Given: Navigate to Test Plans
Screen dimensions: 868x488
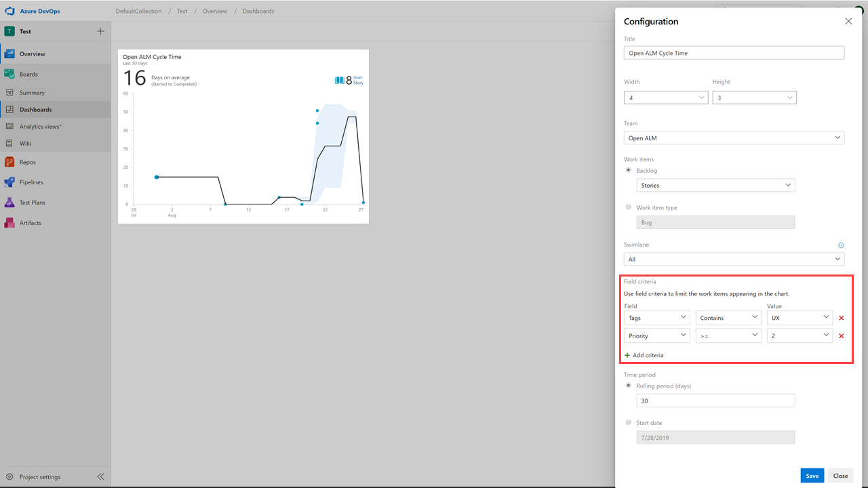Looking at the screenshot, I should click(x=34, y=202).
